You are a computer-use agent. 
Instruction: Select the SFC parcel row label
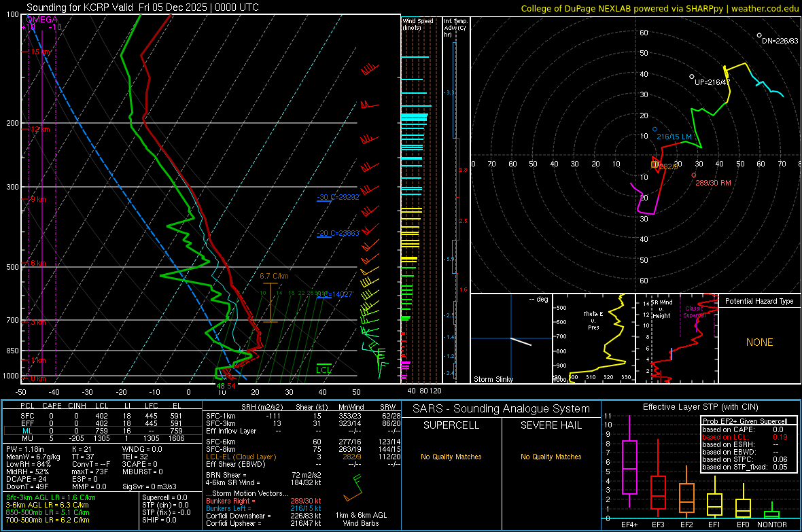point(27,416)
